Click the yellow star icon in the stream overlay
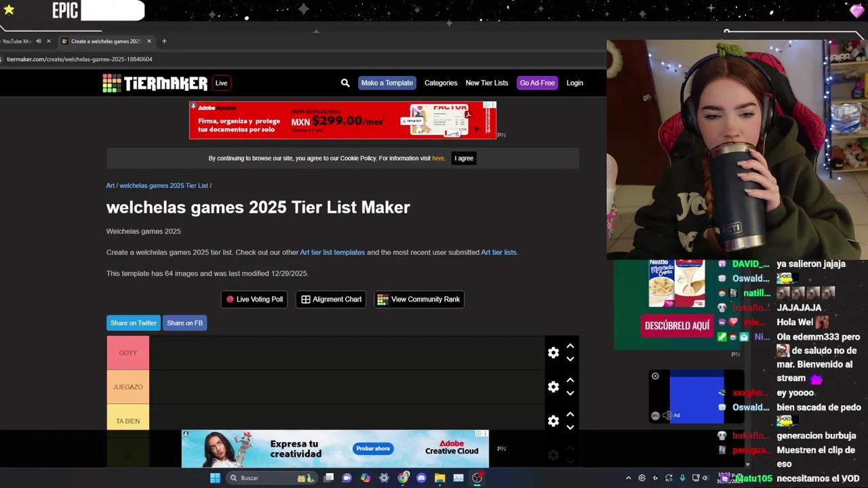The width and height of the screenshot is (868, 488). [x=9, y=9]
